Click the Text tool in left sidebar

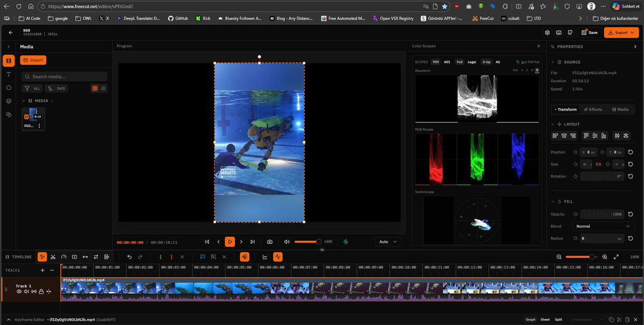pos(9,74)
